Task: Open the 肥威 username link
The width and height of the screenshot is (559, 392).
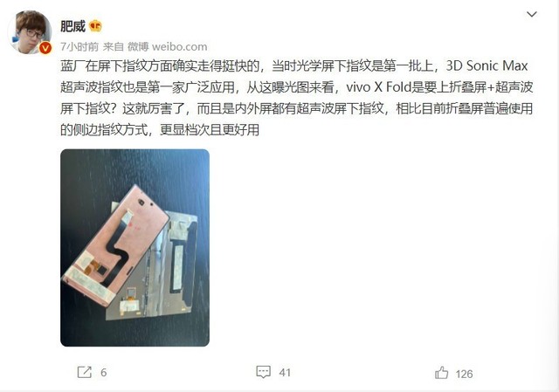Action: coord(72,26)
